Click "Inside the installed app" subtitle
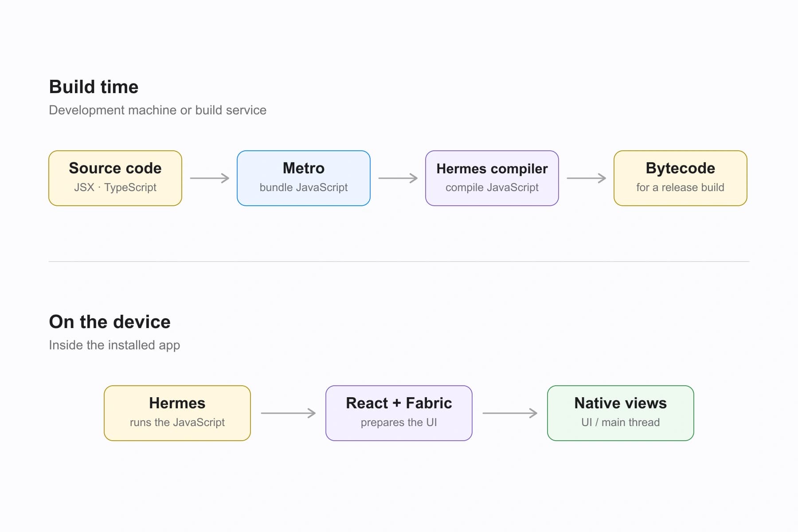The height and width of the screenshot is (532, 798). click(x=114, y=345)
